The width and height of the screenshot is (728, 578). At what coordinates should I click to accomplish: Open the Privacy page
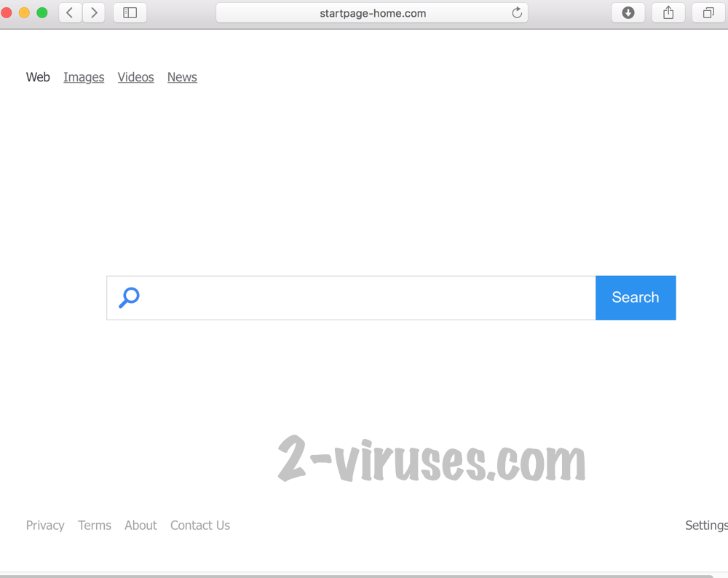[45, 525]
